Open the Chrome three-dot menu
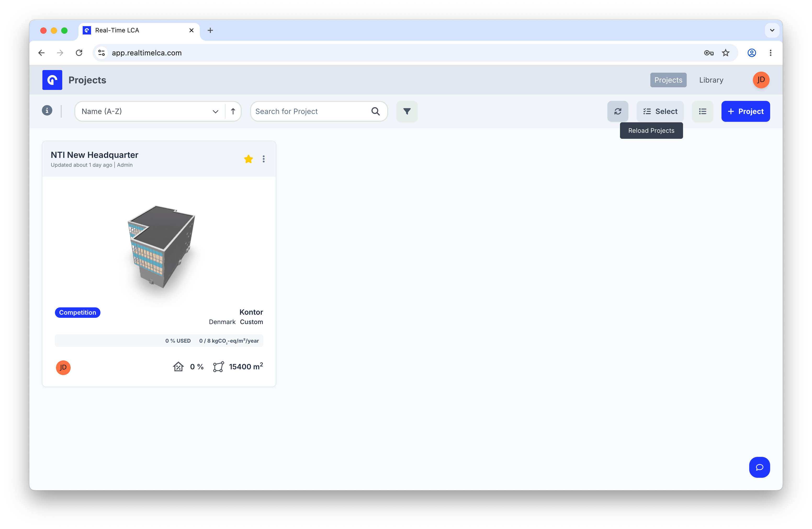812x529 pixels. [770, 53]
